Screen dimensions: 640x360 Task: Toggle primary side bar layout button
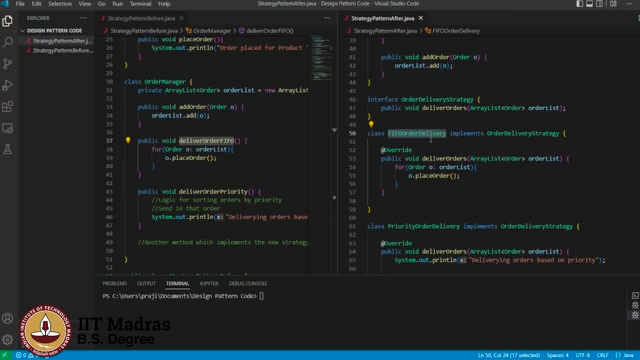pos(580,4)
